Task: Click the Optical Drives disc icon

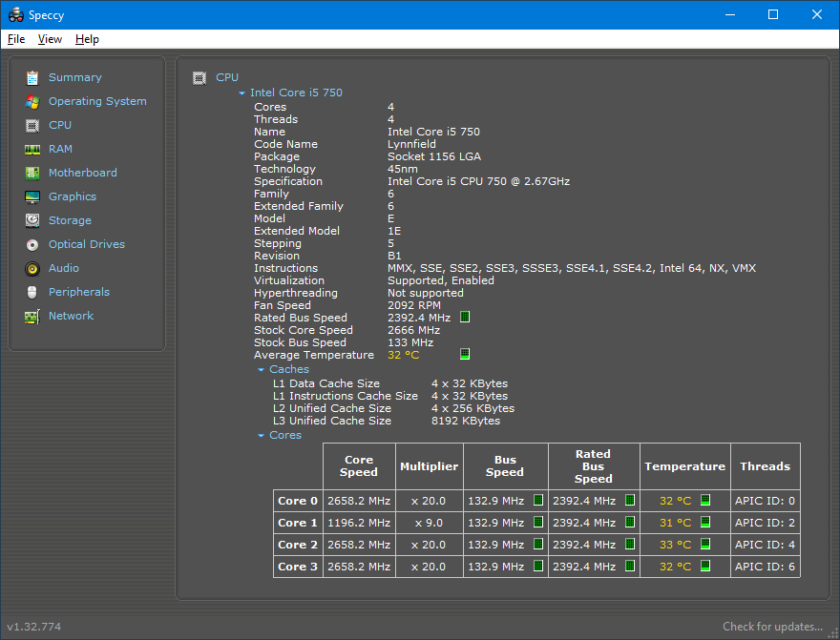Action: (32, 244)
